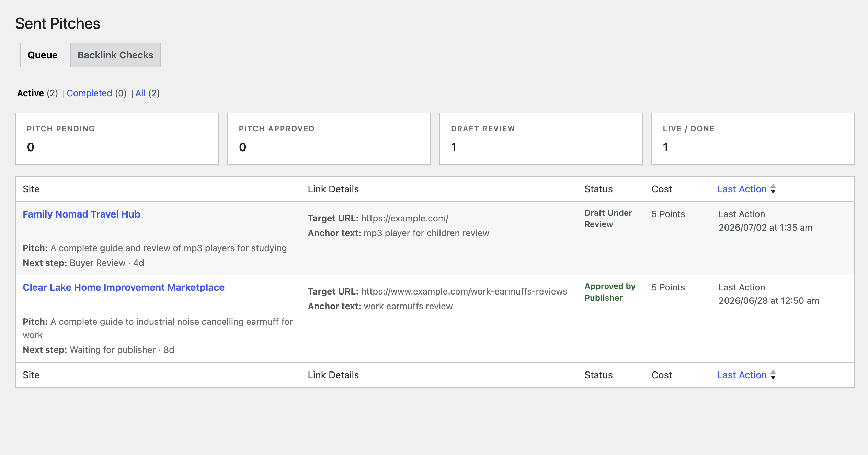Viewport: 868px width, 455px height.
Task: Click the Status column label in footer
Action: tap(598, 375)
